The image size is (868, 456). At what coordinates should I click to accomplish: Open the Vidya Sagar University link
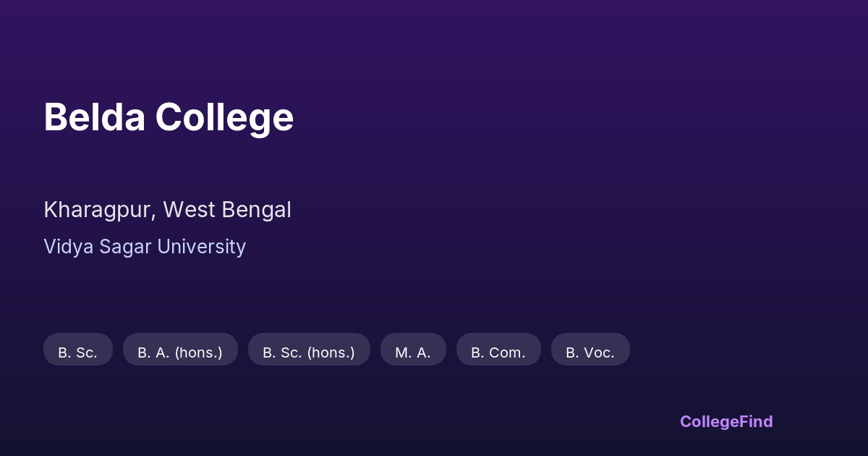click(x=145, y=247)
